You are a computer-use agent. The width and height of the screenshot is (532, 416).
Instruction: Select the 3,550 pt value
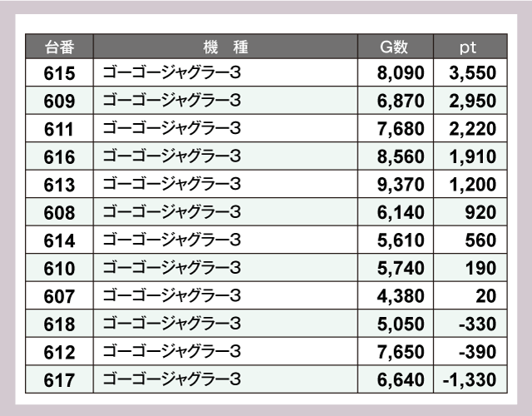471,73
